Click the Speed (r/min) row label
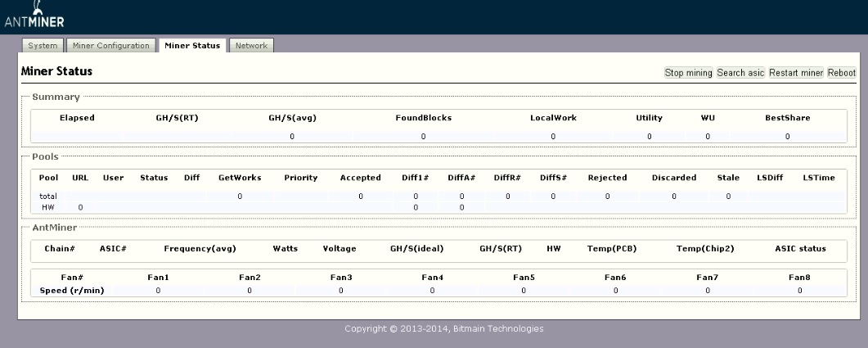868x348 pixels. pos(72,291)
